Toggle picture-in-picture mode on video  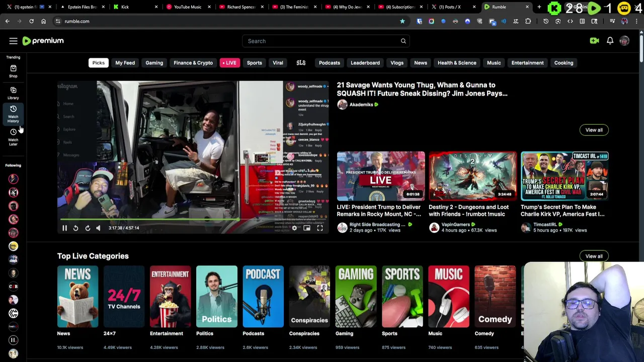click(307, 228)
